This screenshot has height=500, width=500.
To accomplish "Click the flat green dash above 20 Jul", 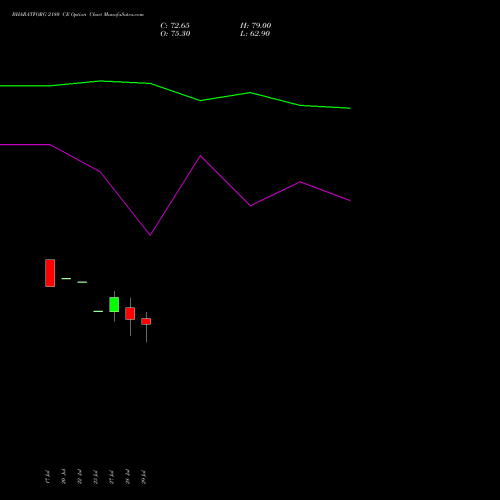I will (66, 278).
